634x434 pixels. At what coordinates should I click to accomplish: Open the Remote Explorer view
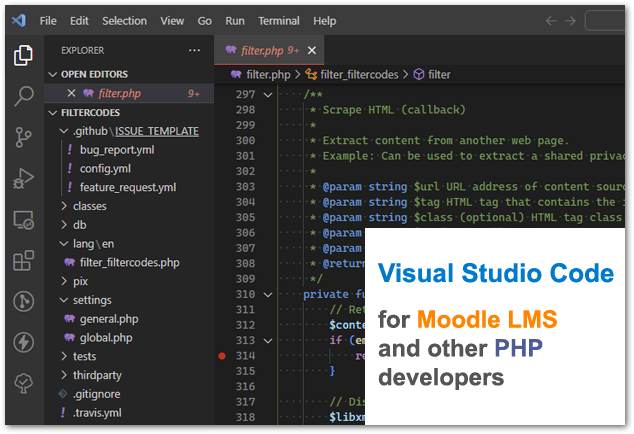click(x=22, y=220)
